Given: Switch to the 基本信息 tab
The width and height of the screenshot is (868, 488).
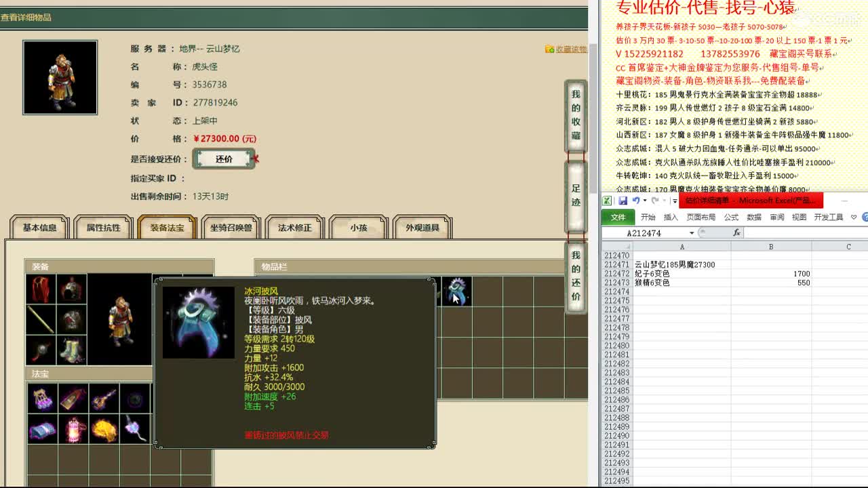Looking at the screenshot, I should pos(39,228).
